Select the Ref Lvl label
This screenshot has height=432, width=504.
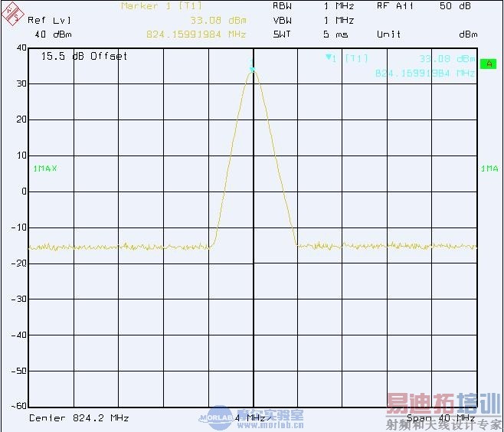[x=49, y=20]
